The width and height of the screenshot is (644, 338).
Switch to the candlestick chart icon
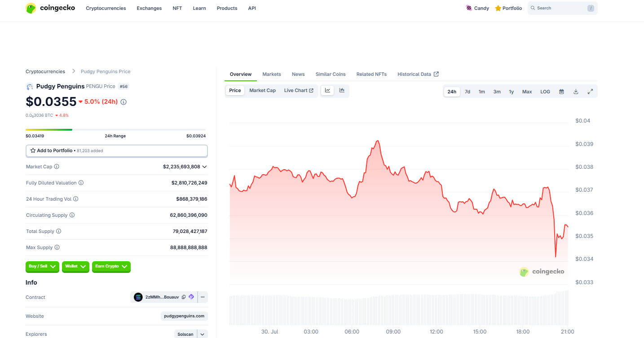point(342,91)
